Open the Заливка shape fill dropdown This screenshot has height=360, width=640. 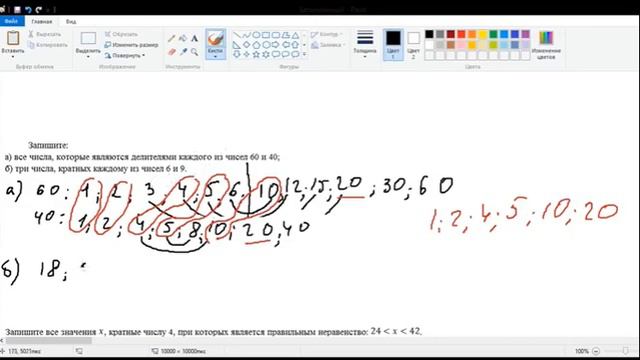pyautogui.click(x=328, y=45)
